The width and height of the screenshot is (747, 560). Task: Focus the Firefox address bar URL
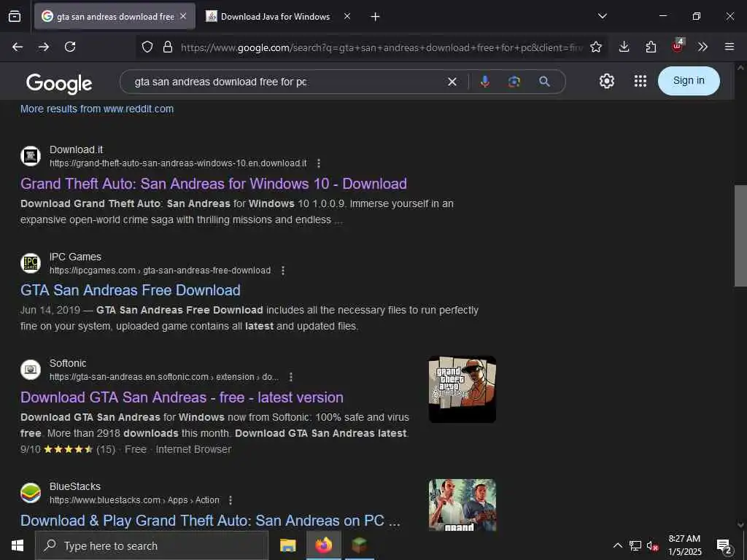[x=381, y=47]
